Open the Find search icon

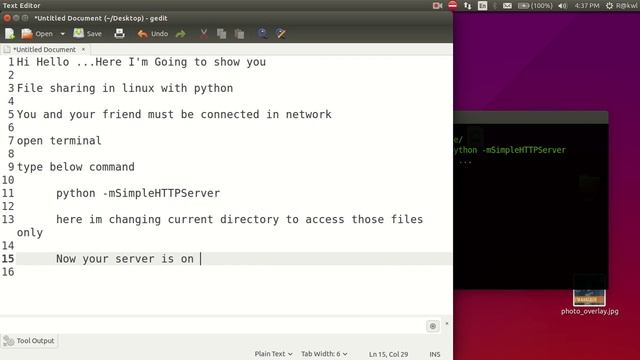263,33
